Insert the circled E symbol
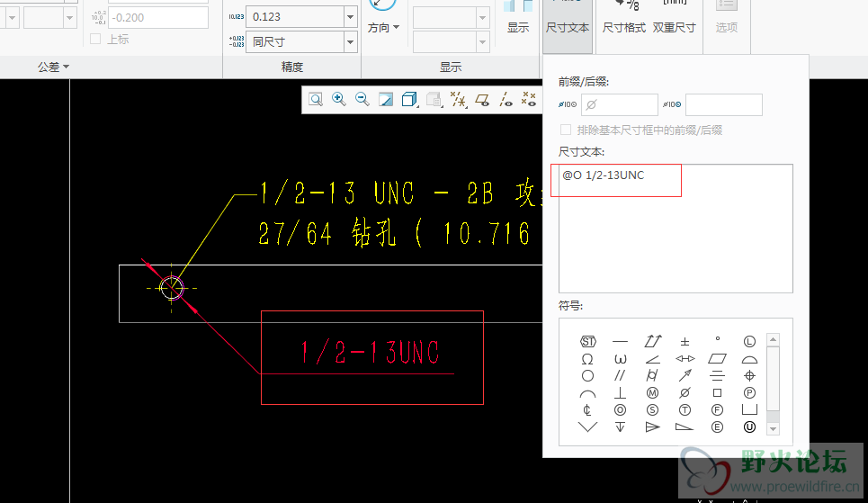 tap(718, 427)
